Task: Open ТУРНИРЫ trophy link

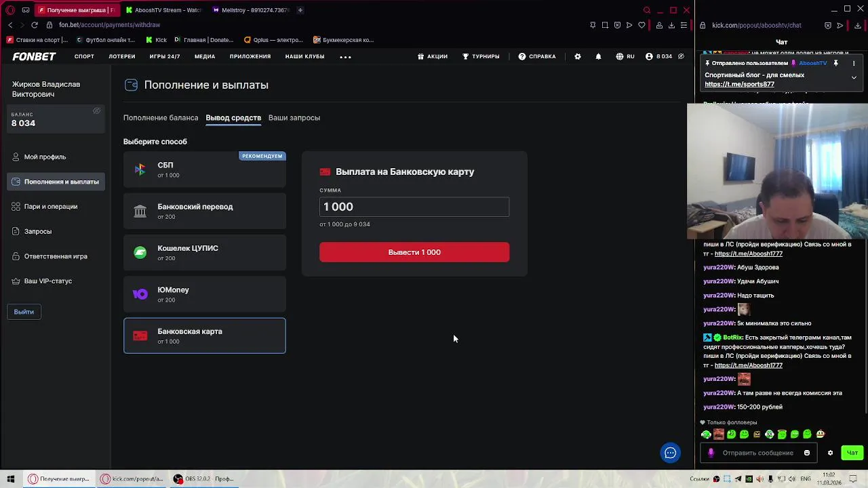Action: coord(481,57)
